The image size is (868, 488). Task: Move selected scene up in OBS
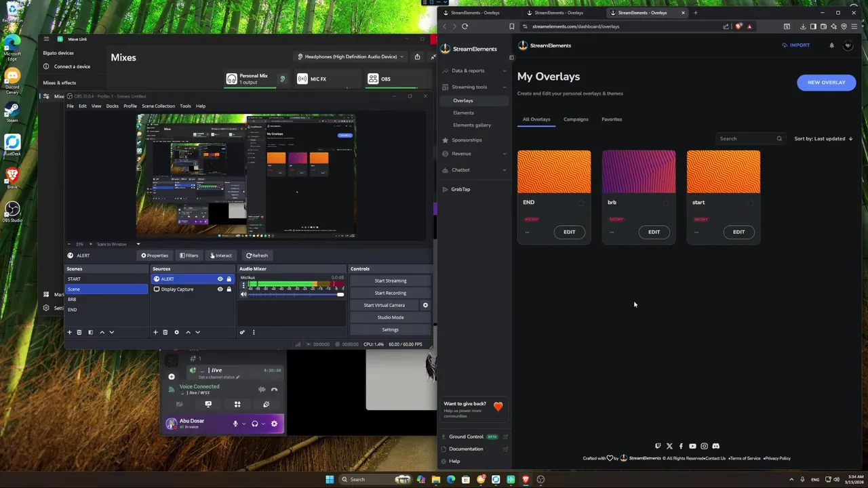pos(102,332)
